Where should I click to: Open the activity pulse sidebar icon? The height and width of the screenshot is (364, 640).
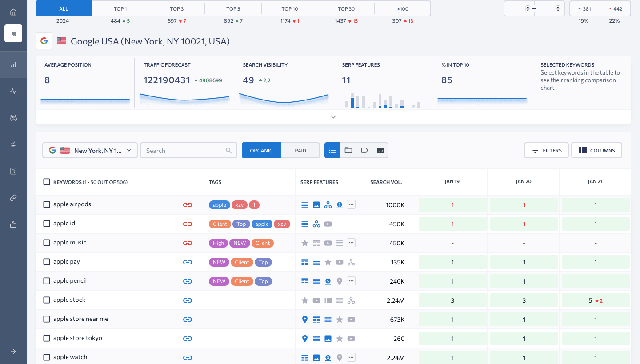13,91
